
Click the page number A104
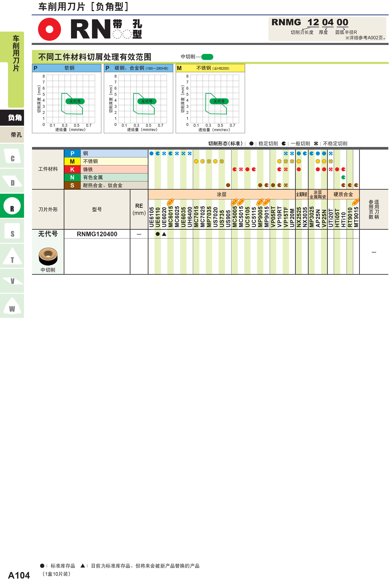click(x=19, y=576)
